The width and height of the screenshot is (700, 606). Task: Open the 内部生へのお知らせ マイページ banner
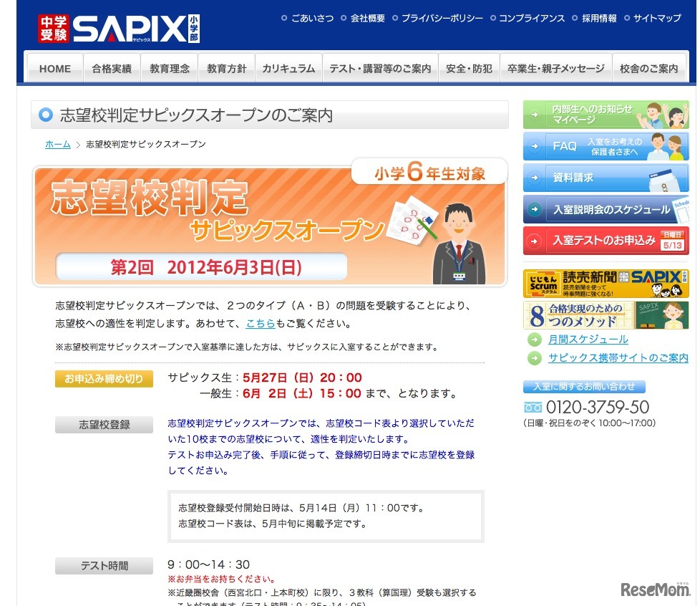click(606, 115)
